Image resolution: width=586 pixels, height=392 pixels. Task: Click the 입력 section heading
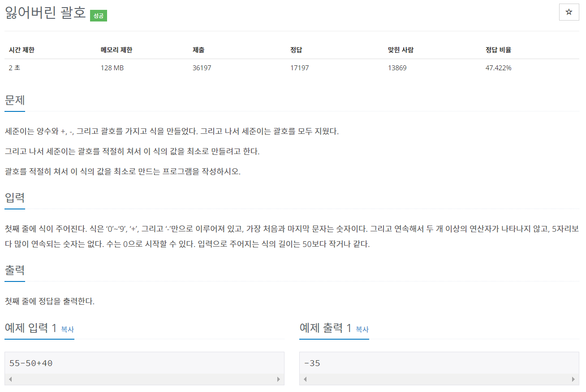[x=14, y=197]
